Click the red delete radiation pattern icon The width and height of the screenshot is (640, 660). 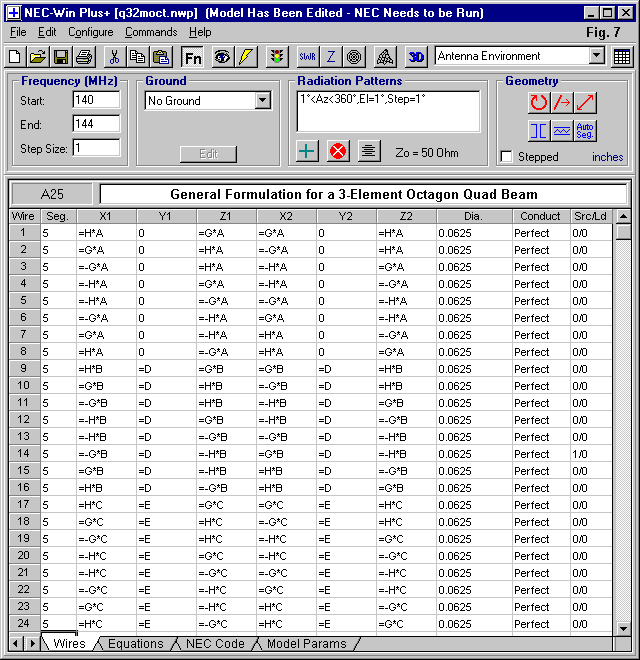pyautogui.click(x=338, y=151)
